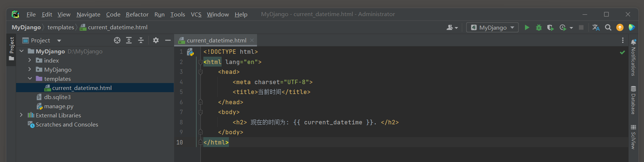Screen dimensions: 644x162
Task: Fold the html tag at line 2
Action: 200,62
